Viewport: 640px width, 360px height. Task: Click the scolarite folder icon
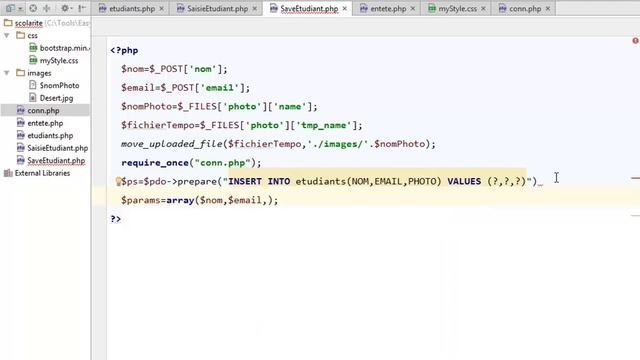click(8, 23)
